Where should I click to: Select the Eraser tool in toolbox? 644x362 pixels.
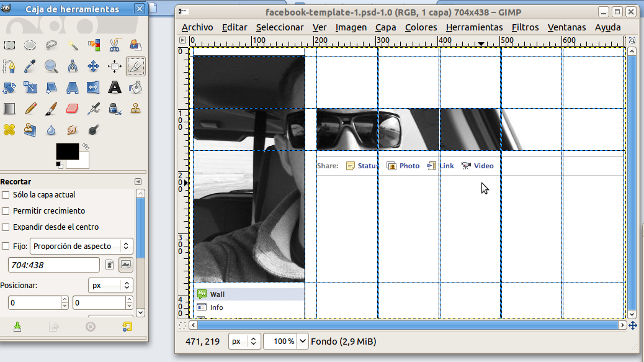[73, 109]
